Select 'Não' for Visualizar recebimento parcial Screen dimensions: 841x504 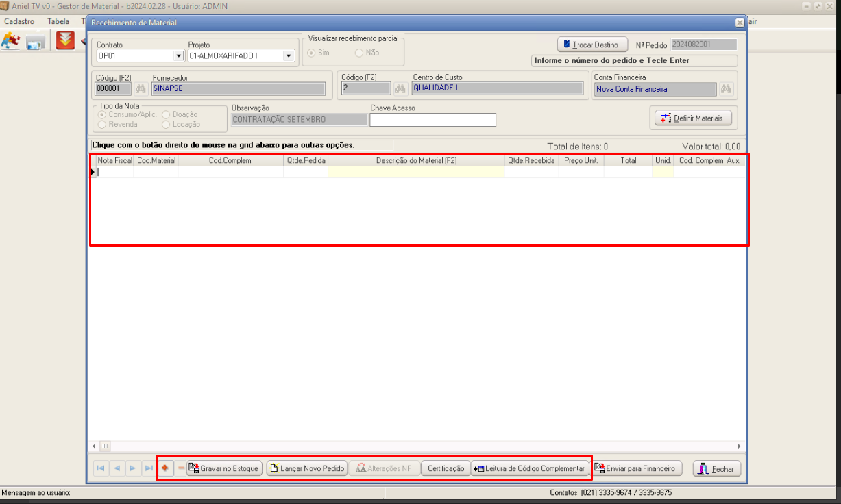(359, 53)
